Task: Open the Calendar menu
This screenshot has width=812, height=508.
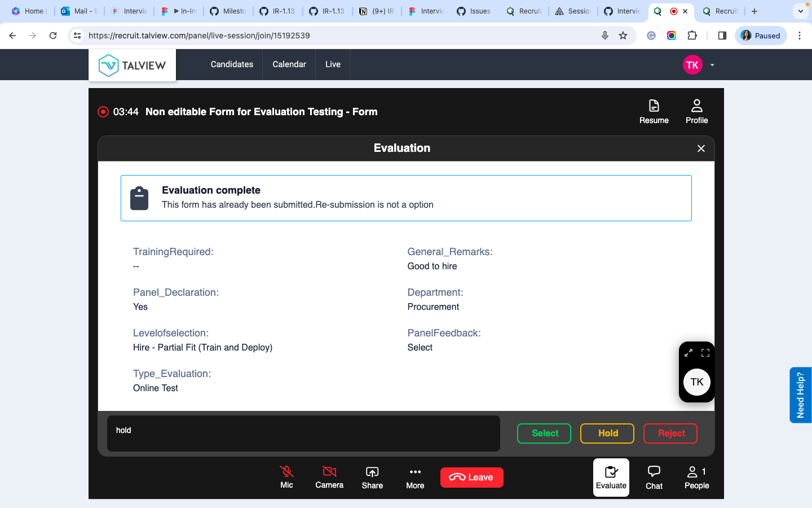Action: 289,64
